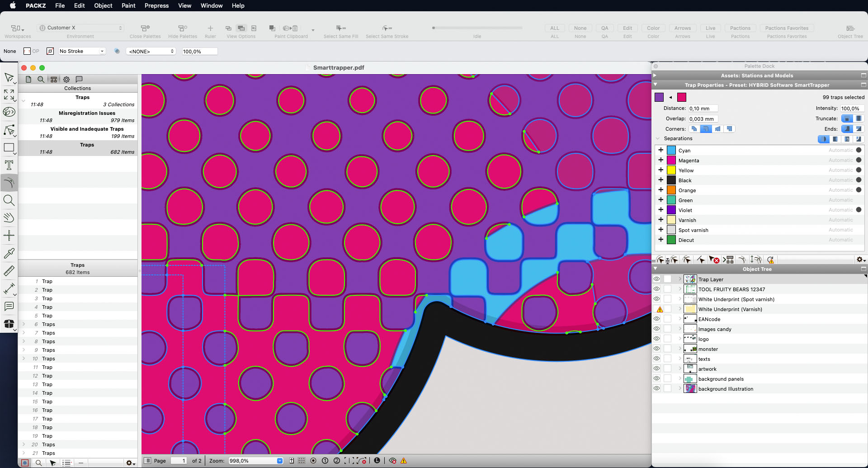Toggle the OP overprint checkbox

pyautogui.click(x=27, y=52)
